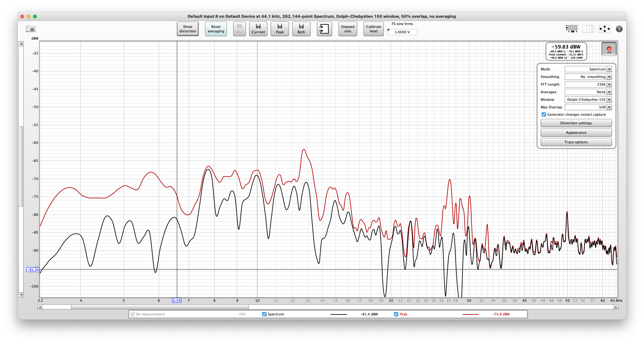Edit FS sine Vrms value field

[x=402, y=32]
